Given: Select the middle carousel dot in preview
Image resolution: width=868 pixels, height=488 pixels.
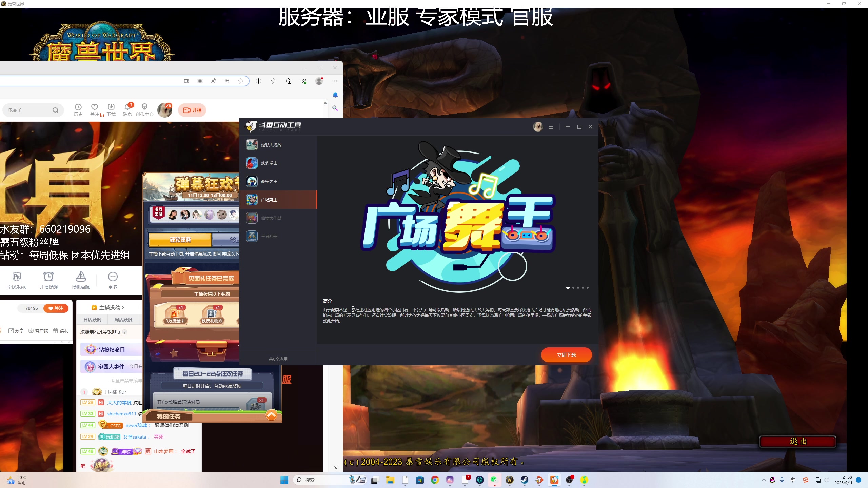Looking at the screenshot, I should 578,288.
